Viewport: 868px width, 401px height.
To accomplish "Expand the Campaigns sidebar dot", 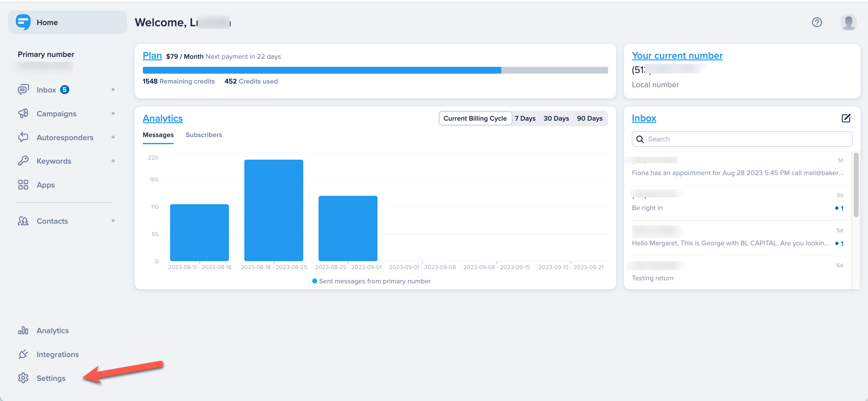I will click(x=113, y=114).
